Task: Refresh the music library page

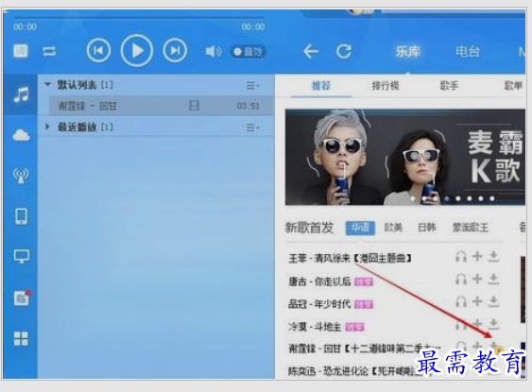Action: pos(344,52)
